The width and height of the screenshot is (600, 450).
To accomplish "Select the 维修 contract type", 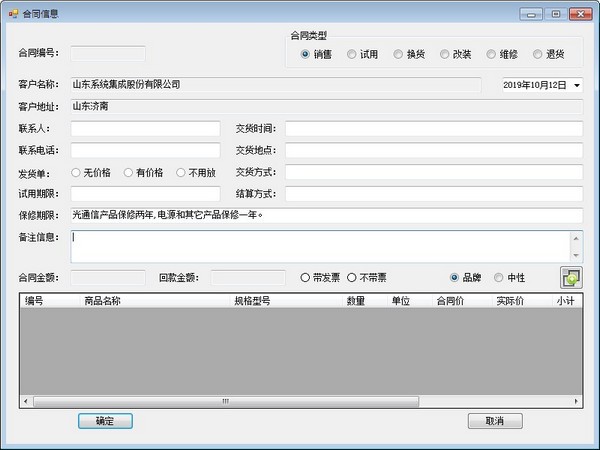I will [502, 54].
